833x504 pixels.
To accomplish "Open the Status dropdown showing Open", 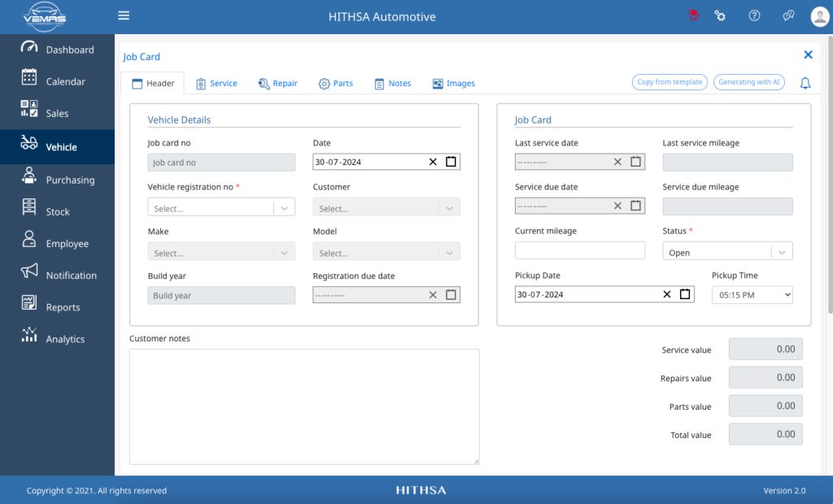I will point(727,251).
